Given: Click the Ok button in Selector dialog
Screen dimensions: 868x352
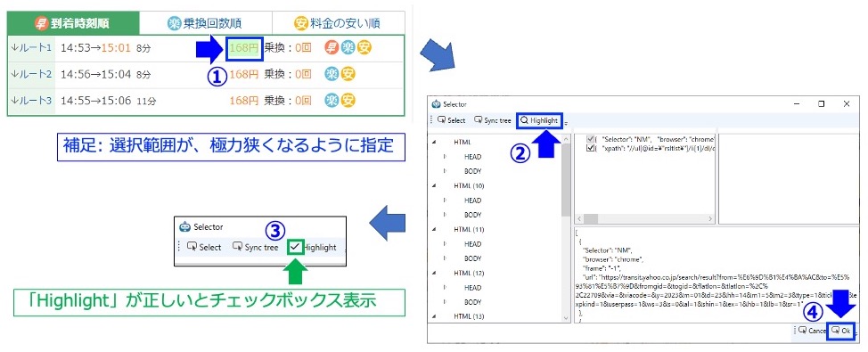Looking at the screenshot, I should click(840, 331).
